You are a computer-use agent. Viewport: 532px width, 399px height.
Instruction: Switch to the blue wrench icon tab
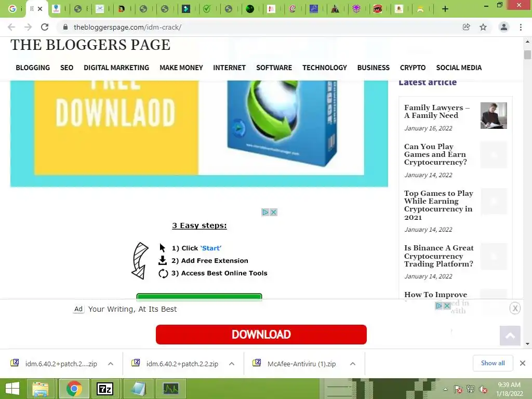tap(314, 9)
